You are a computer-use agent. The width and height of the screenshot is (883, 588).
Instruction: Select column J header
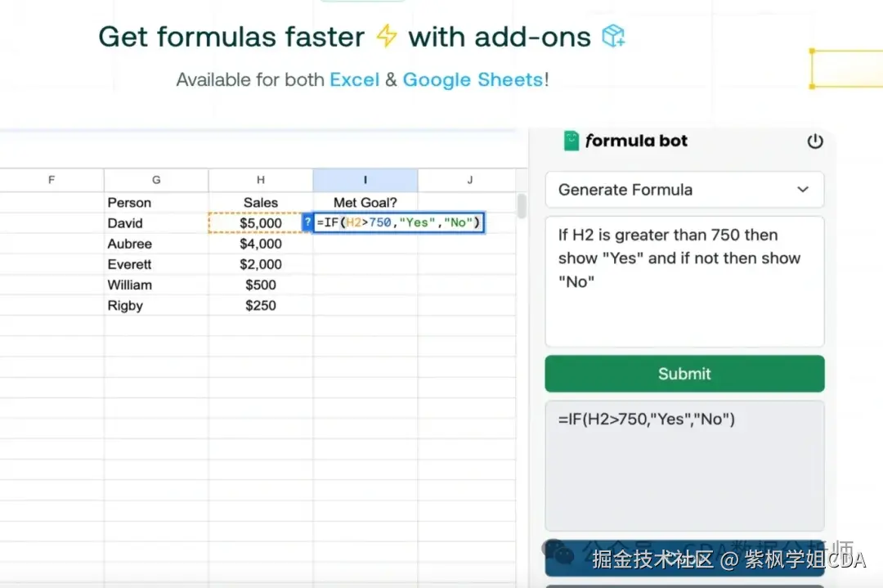(469, 180)
